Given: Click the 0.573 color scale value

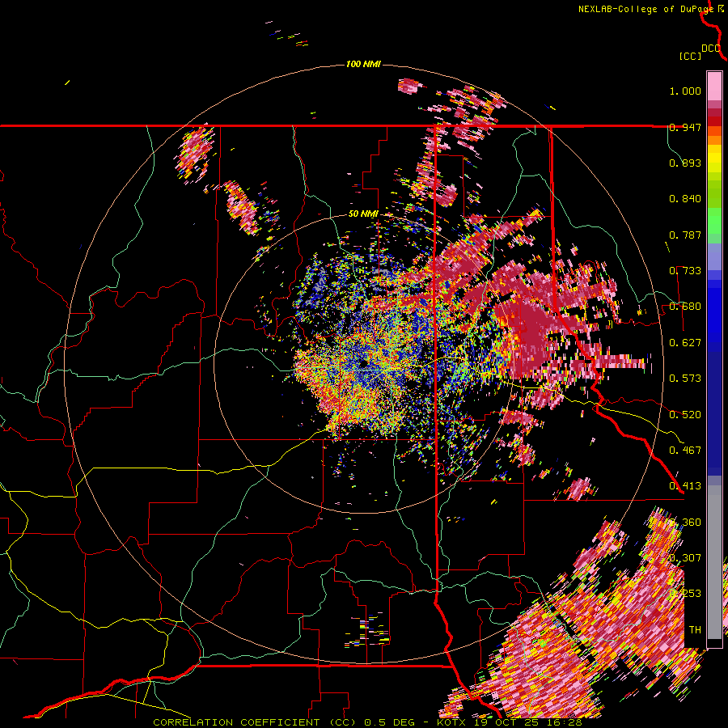Looking at the screenshot, I should pyautogui.click(x=685, y=379).
